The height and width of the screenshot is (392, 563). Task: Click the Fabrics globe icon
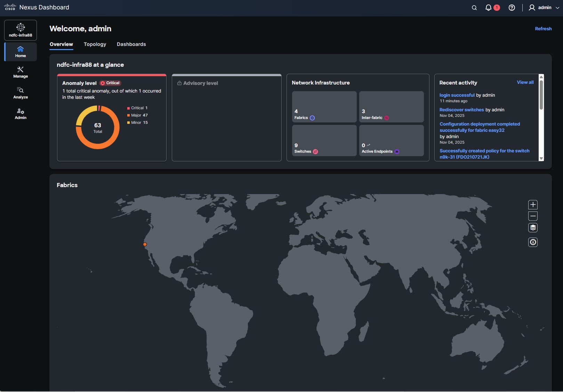[312, 118]
